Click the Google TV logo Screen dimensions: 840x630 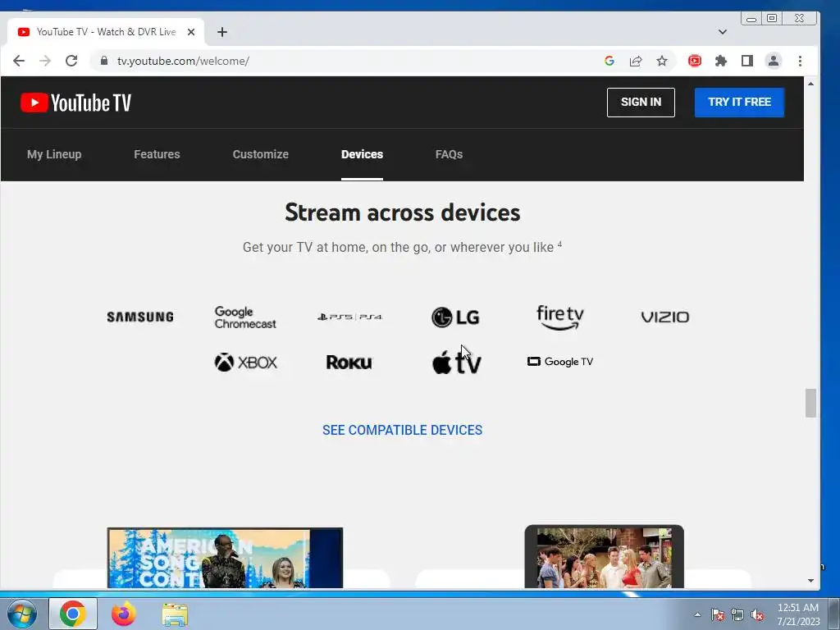[x=560, y=362]
